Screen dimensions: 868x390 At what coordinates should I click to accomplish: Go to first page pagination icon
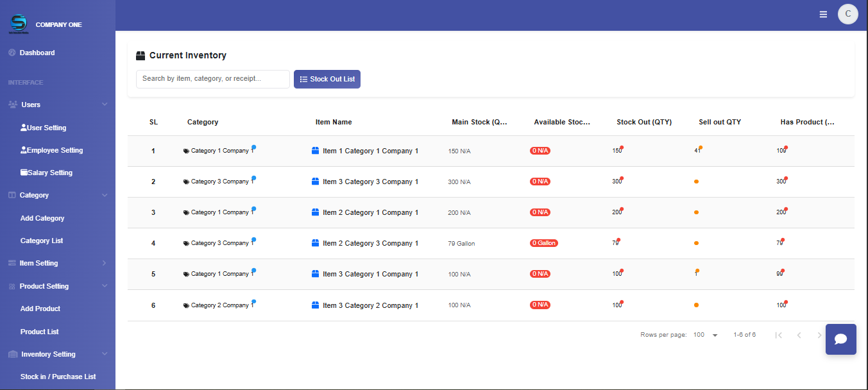pyautogui.click(x=778, y=335)
